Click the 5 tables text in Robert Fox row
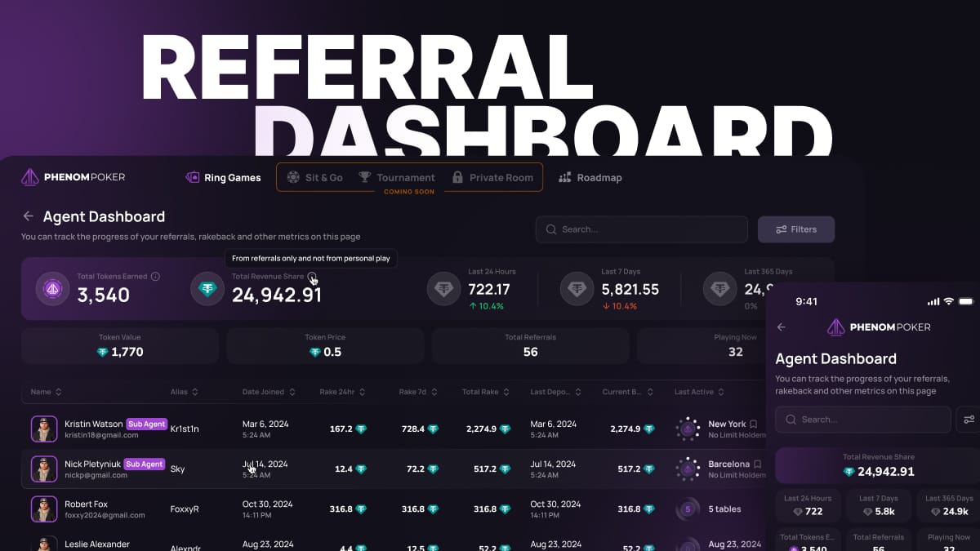This screenshot has width=980, height=551. [724, 509]
